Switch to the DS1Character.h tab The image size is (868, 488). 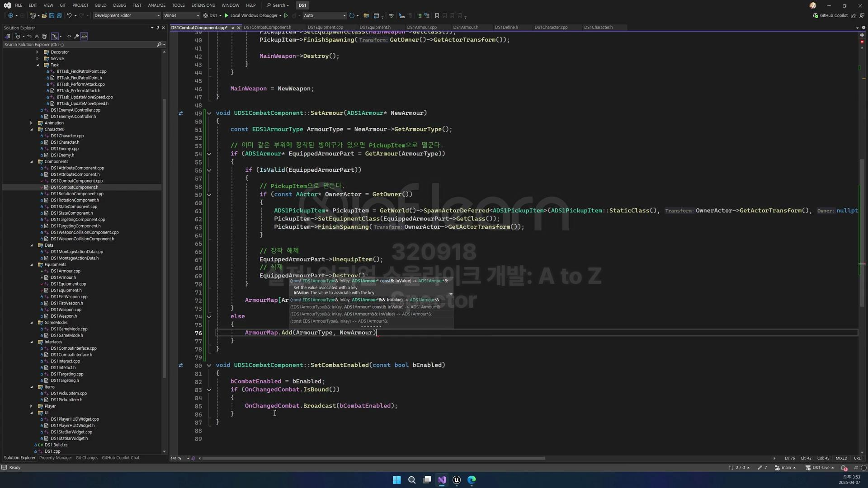pos(598,28)
